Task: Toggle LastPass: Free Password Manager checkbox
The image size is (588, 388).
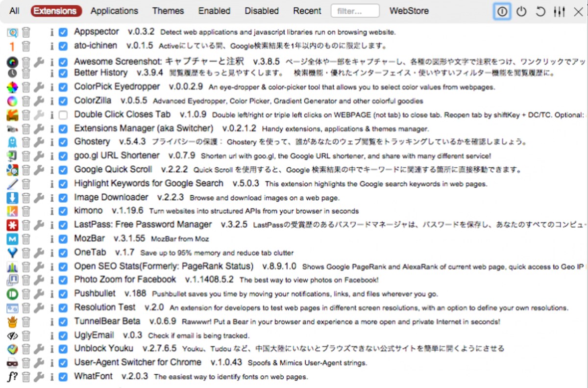Action: coord(63,225)
